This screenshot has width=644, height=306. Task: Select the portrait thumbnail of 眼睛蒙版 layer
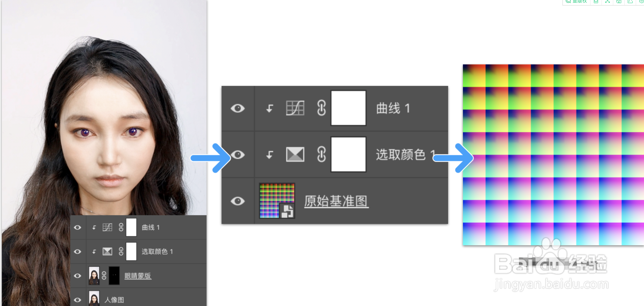pos(94,275)
